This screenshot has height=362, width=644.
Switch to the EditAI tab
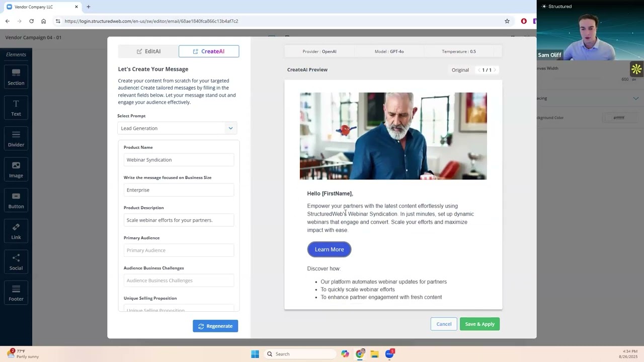point(148,51)
